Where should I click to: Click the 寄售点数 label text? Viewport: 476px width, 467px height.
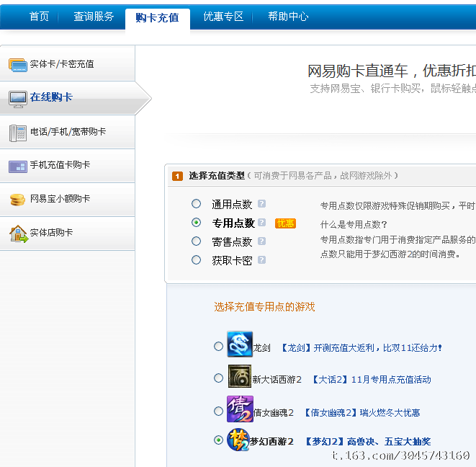point(232,242)
